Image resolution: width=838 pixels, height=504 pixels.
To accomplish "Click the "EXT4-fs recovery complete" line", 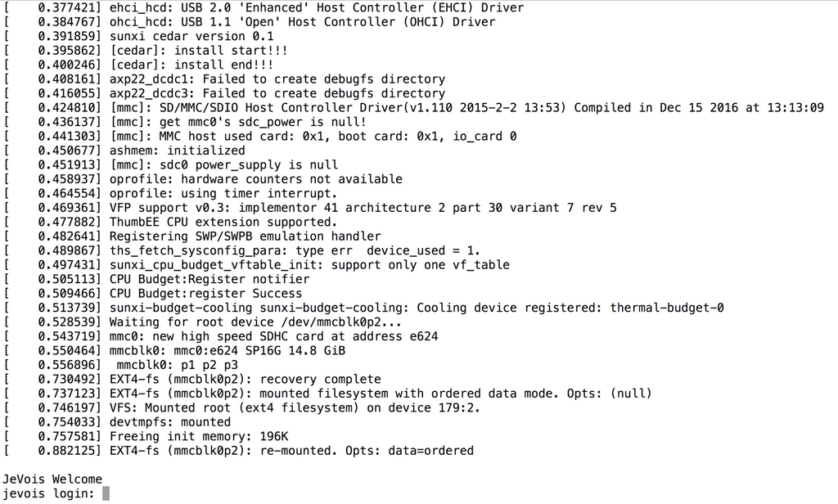I will point(245,379).
